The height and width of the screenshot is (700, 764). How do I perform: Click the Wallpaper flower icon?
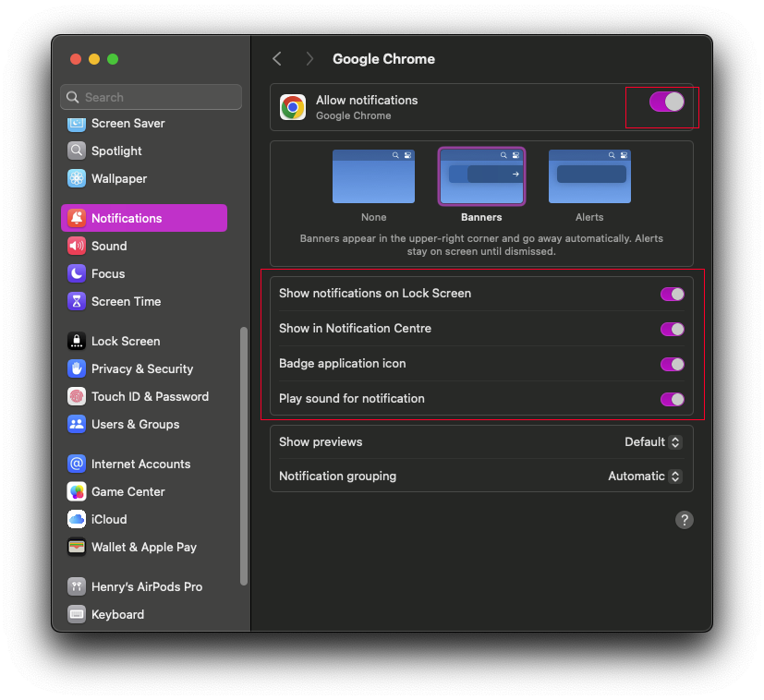pyautogui.click(x=77, y=179)
